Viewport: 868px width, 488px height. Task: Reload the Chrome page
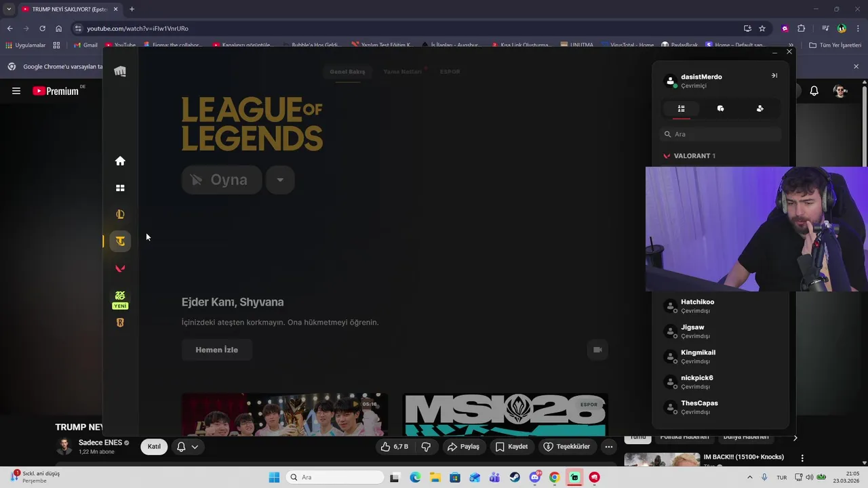tap(42, 28)
